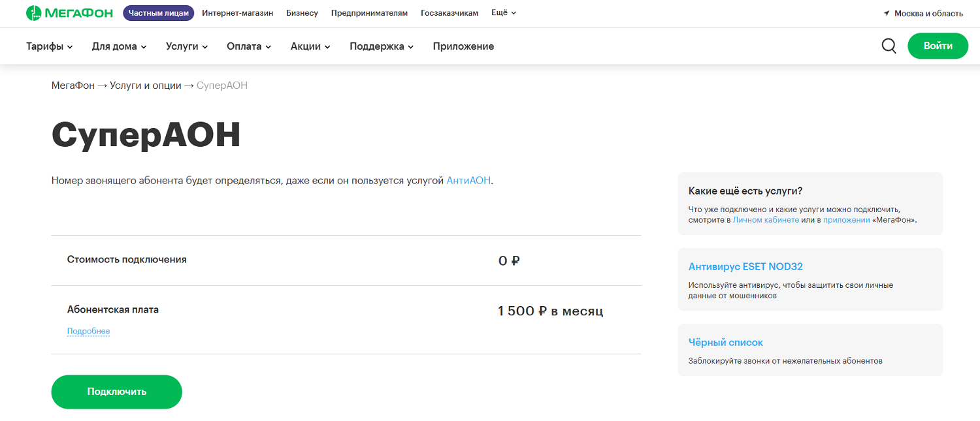This screenshot has height=421, width=980.
Task: Switch to the Бизнесу section
Action: point(302,13)
